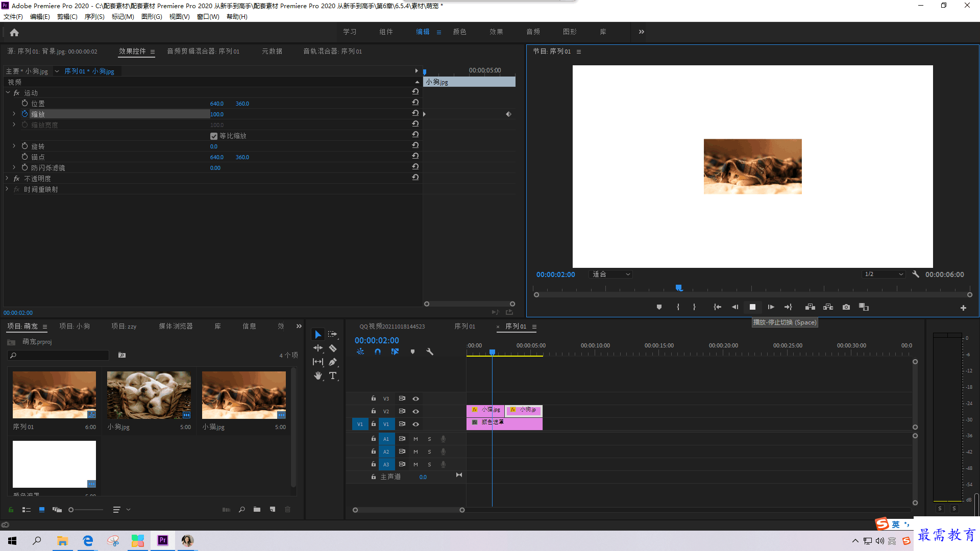Toggle Linked Selection in timeline
The height and width of the screenshot is (551, 980).
(395, 352)
